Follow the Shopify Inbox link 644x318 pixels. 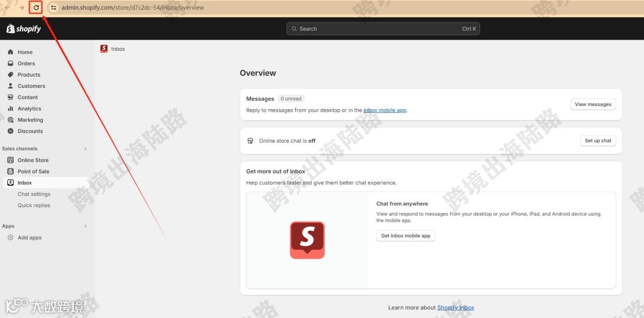(455, 307)
